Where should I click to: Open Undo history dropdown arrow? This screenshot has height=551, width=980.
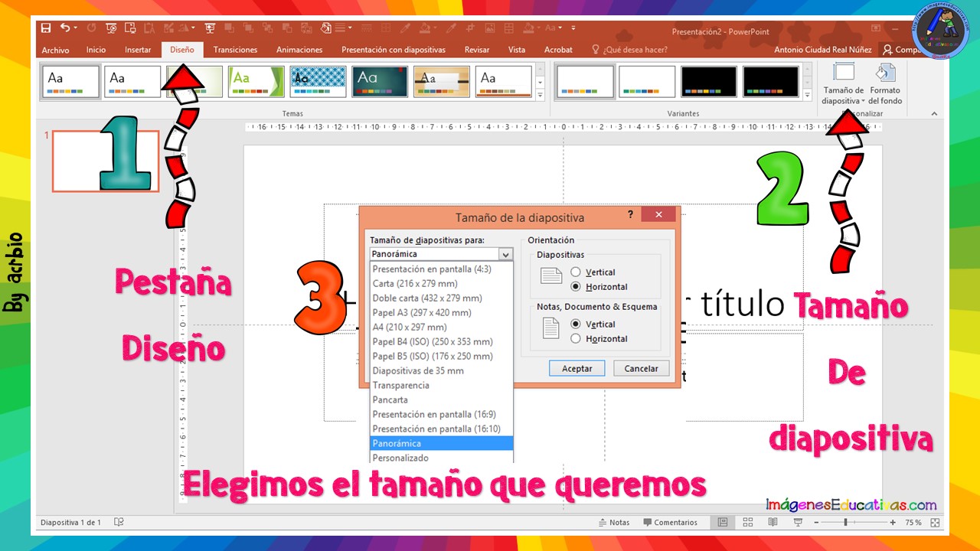pyautogui.click(x=75, y=28)
